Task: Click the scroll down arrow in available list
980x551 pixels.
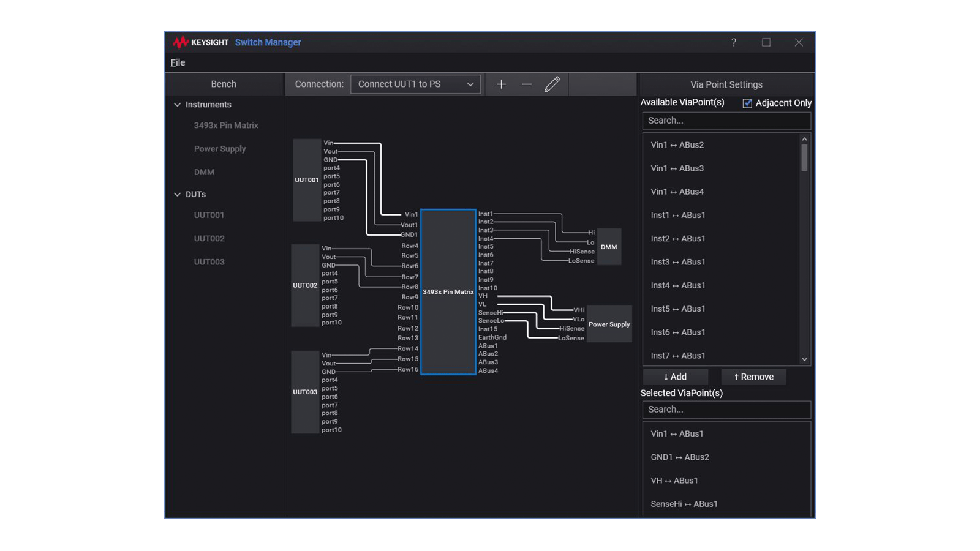Action: [x=804, y=360]
